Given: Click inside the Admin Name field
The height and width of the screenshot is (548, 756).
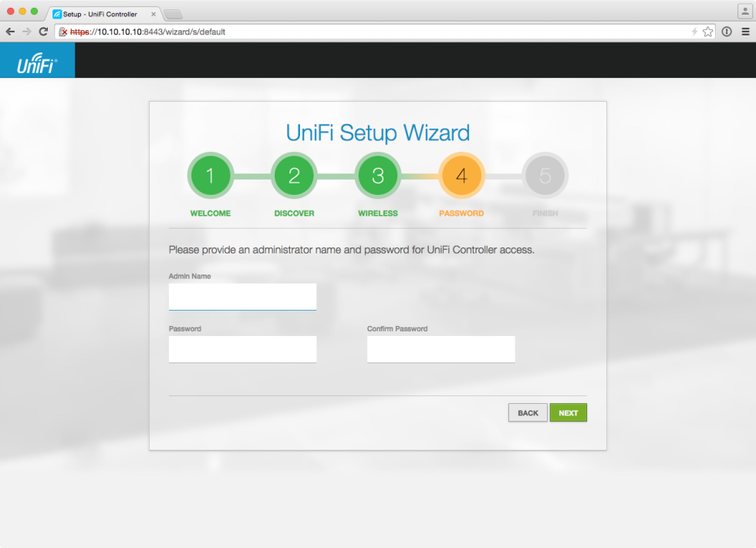Looking at the screenshot, I should [x=242, y=297].
